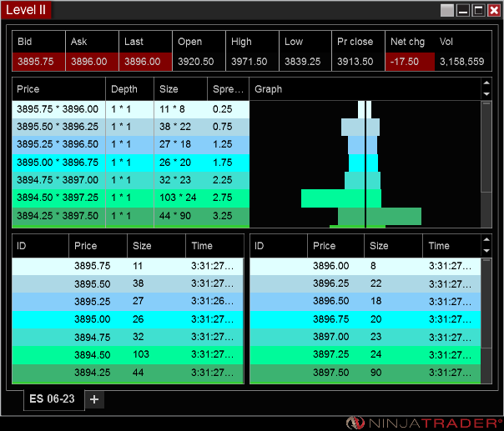Click the Time header in ask table

[452, 246]
